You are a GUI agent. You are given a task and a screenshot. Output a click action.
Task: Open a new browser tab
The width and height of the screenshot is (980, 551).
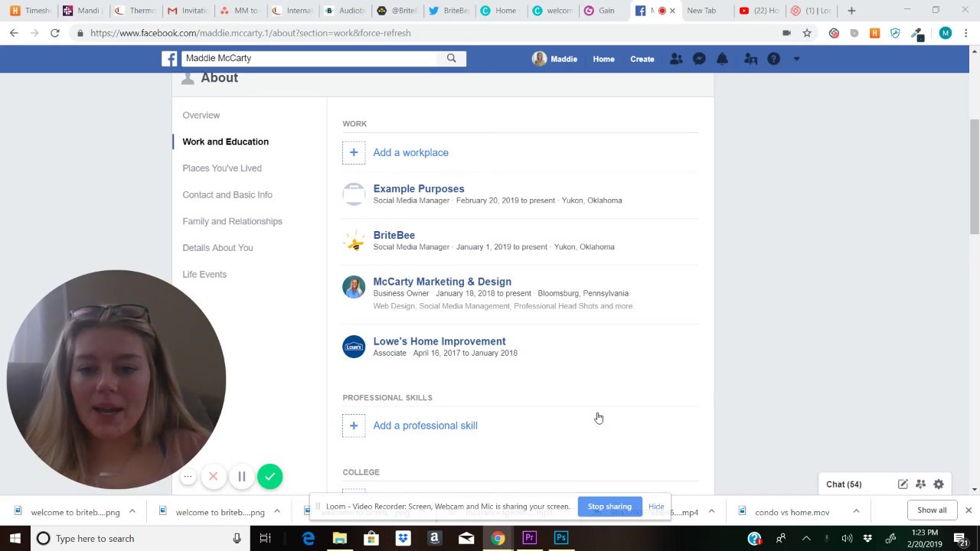(851, 11)
